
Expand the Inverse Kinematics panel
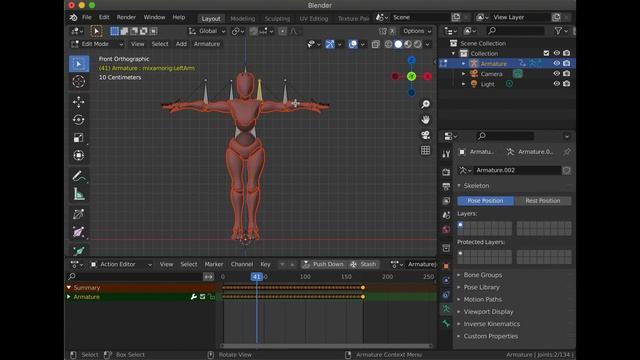coord(492,324)
